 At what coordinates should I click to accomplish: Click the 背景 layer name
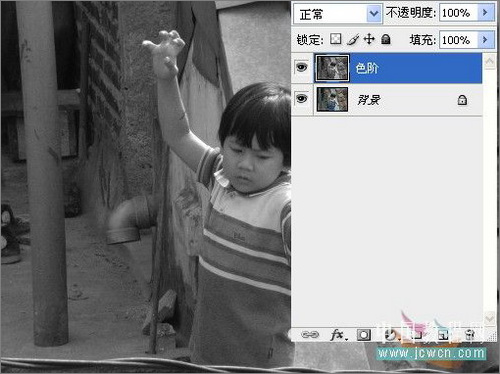coord(368,100)
